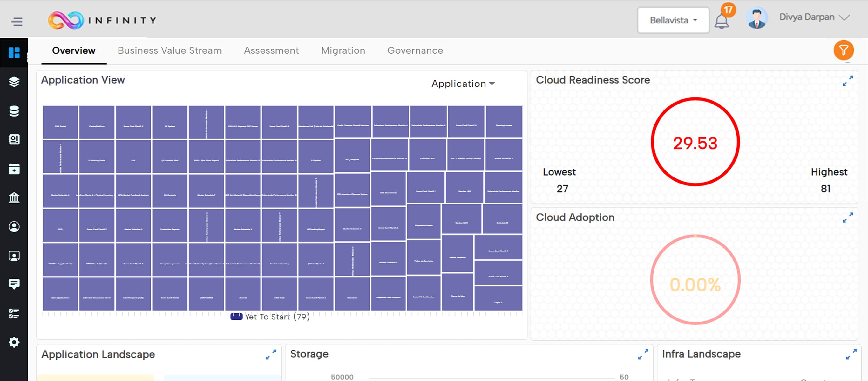Open the calendar plus sidebar icon
Screen dimensions: 868x381
(14, 169)
